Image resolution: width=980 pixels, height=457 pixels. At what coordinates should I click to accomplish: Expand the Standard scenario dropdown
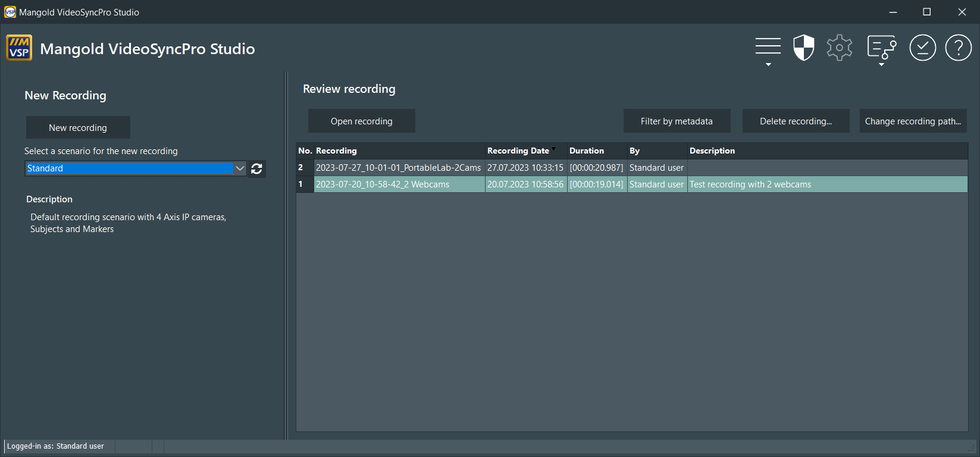tap(240, 168)
